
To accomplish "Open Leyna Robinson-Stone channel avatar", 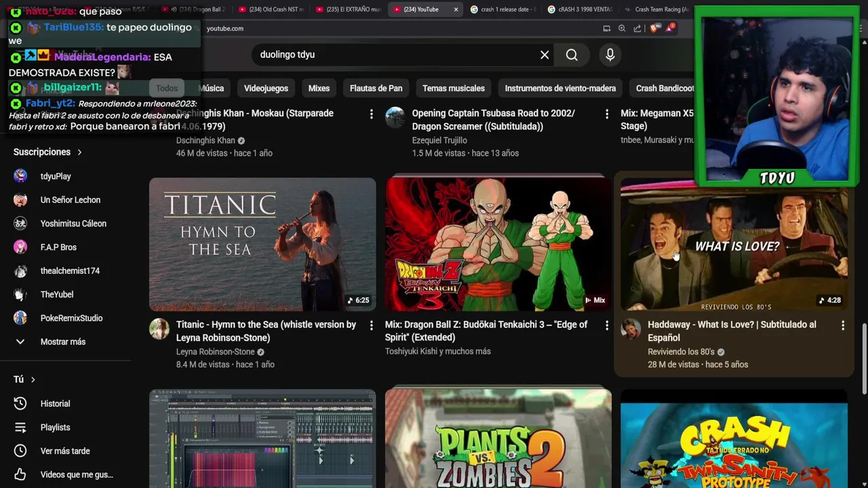I will click(x=159, y=329).
